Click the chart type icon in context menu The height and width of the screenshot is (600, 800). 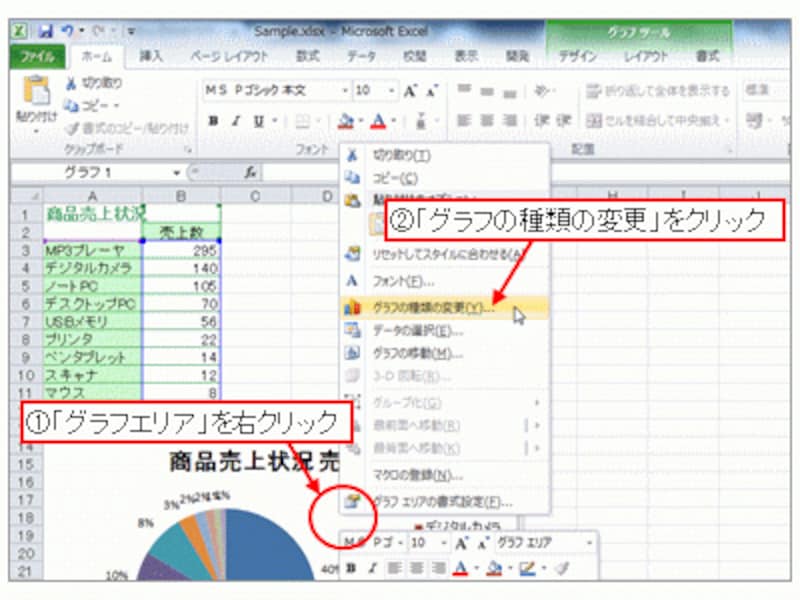click(x=353, y=308)
